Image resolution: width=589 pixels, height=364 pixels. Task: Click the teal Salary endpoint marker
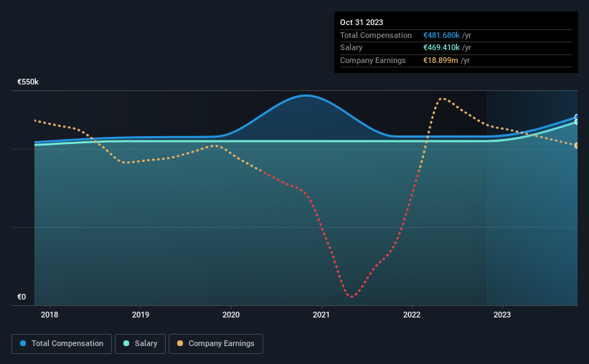click(577, 122)
